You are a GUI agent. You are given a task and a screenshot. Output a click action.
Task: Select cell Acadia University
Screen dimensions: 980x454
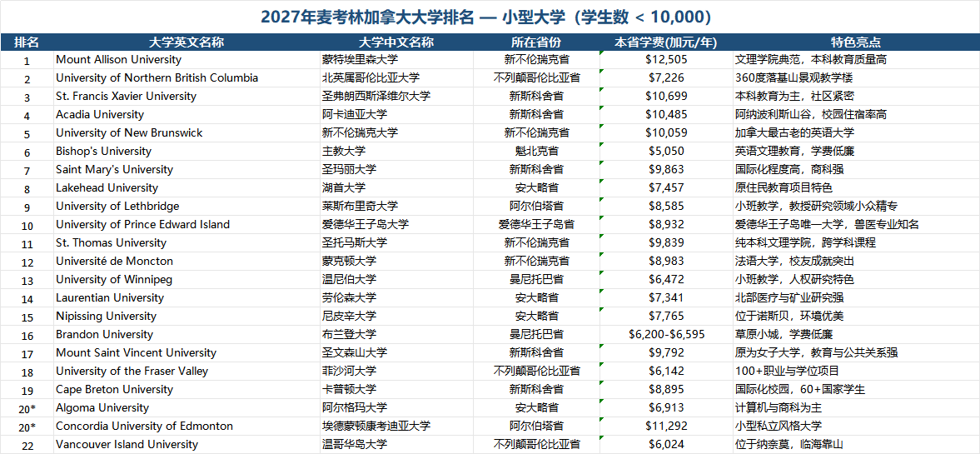click(x=187, y=114)
